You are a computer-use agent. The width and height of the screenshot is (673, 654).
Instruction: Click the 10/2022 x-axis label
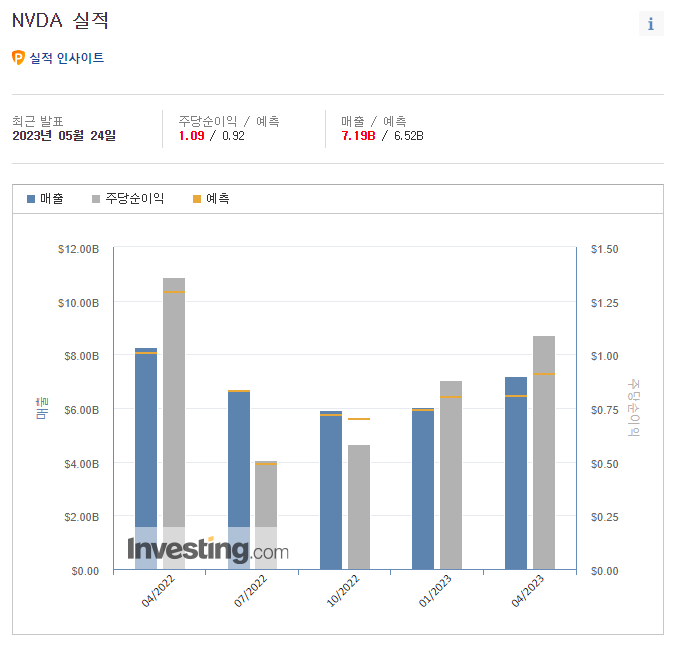[x=343, y=591]
